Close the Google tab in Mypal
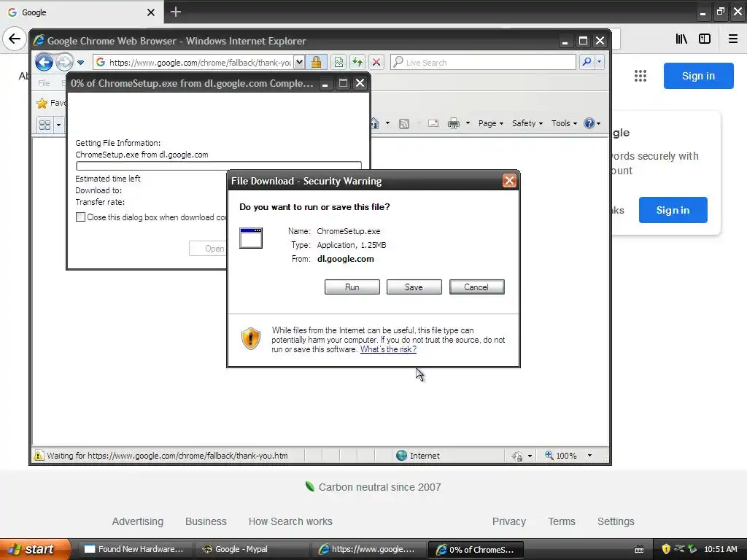 point(150,12)
